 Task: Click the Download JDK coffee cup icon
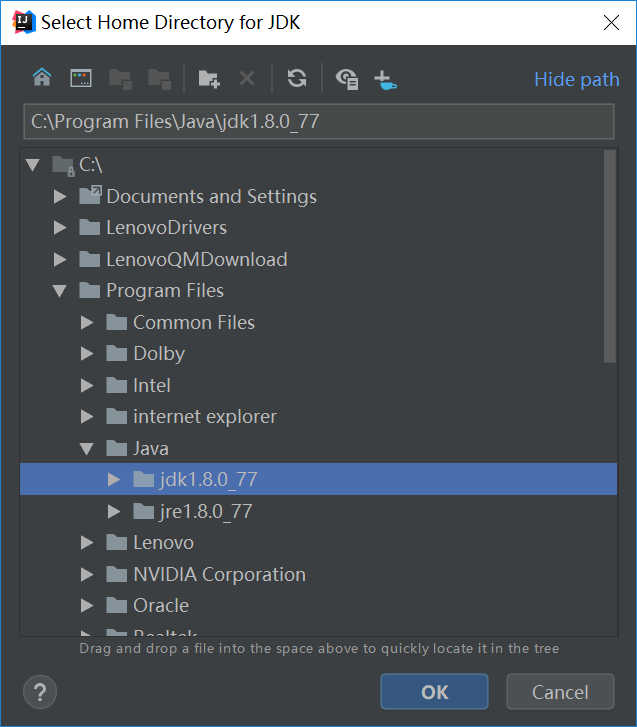(x=385, y=80)
